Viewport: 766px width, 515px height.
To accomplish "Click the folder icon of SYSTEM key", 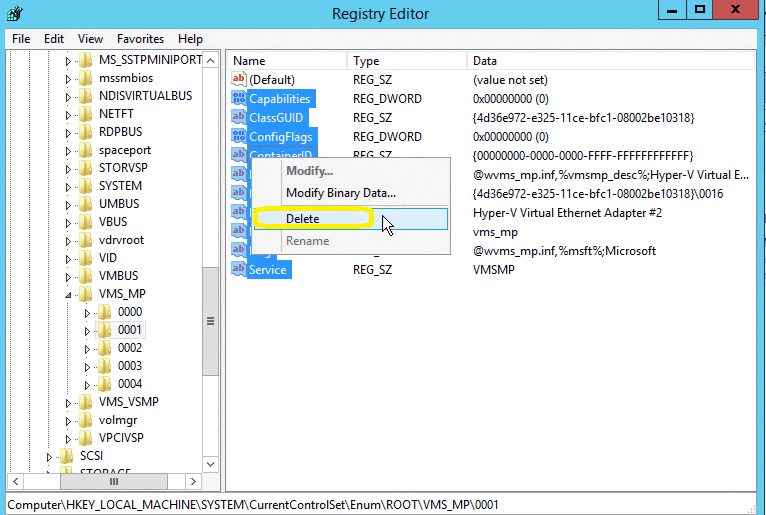I will point(86,186).
